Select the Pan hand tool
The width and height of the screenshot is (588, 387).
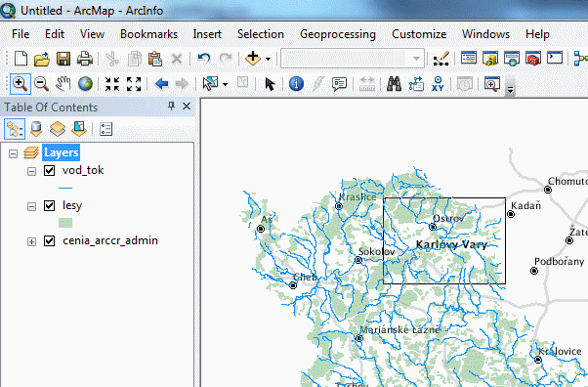63,84
